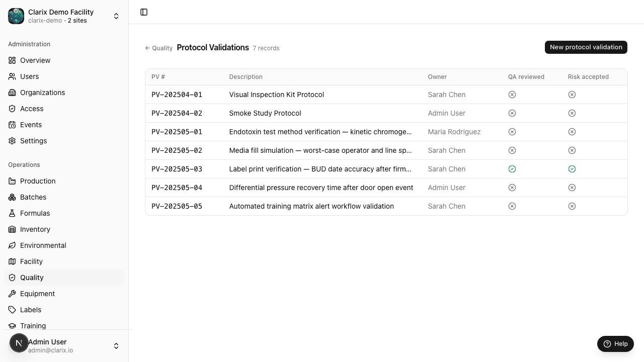The height and width of the screenshot is (362, 644).
Task: Click 'Differential pressure recovery time' description
Action: 321,188
